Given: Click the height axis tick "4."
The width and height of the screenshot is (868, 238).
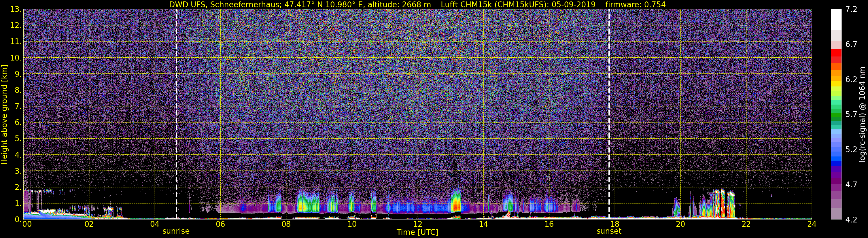Looking at the screenshot, I should click(x=18, y=155).
